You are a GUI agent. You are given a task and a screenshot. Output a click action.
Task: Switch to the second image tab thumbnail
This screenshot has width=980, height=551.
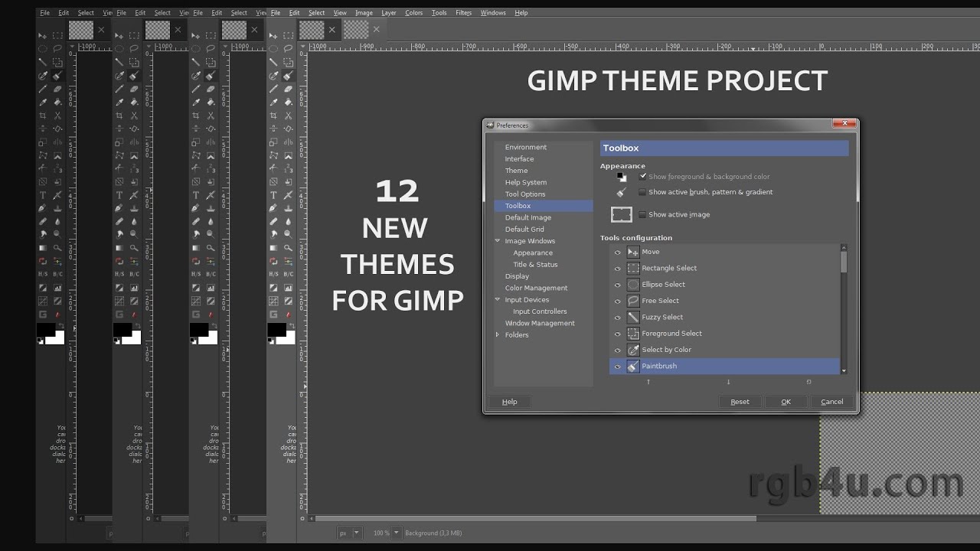(x=356, y=30)
